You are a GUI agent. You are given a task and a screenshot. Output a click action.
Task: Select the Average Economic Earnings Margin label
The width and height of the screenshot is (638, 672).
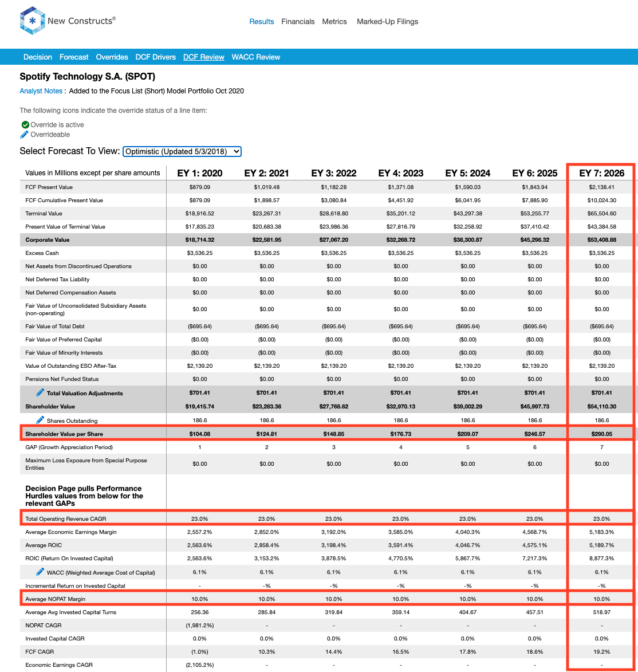[70, 532]
